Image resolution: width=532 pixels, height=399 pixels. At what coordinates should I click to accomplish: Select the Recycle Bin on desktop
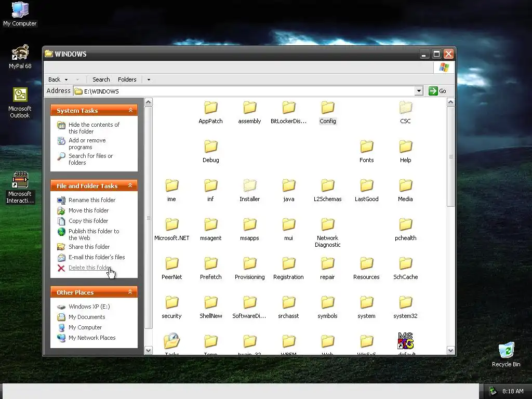pos(506,354)
